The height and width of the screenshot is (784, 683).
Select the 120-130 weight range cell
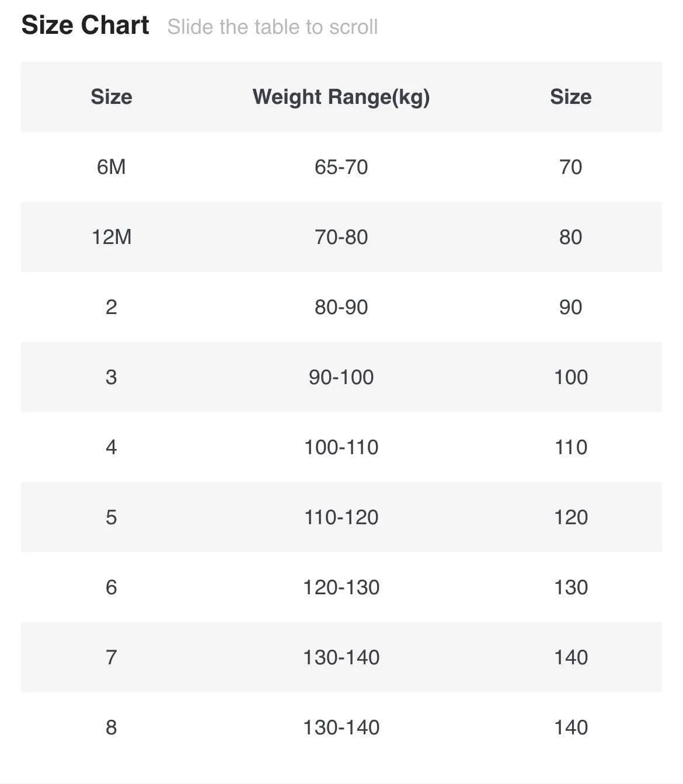pyautogui.click(x=341, y=587)
